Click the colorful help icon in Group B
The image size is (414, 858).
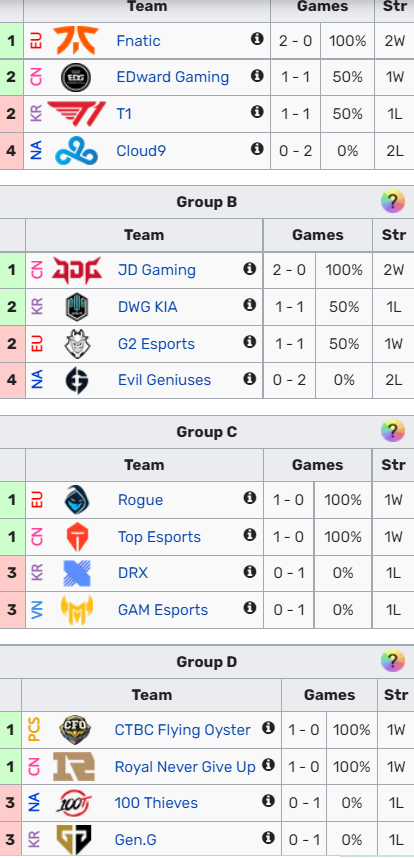point(393,202)
